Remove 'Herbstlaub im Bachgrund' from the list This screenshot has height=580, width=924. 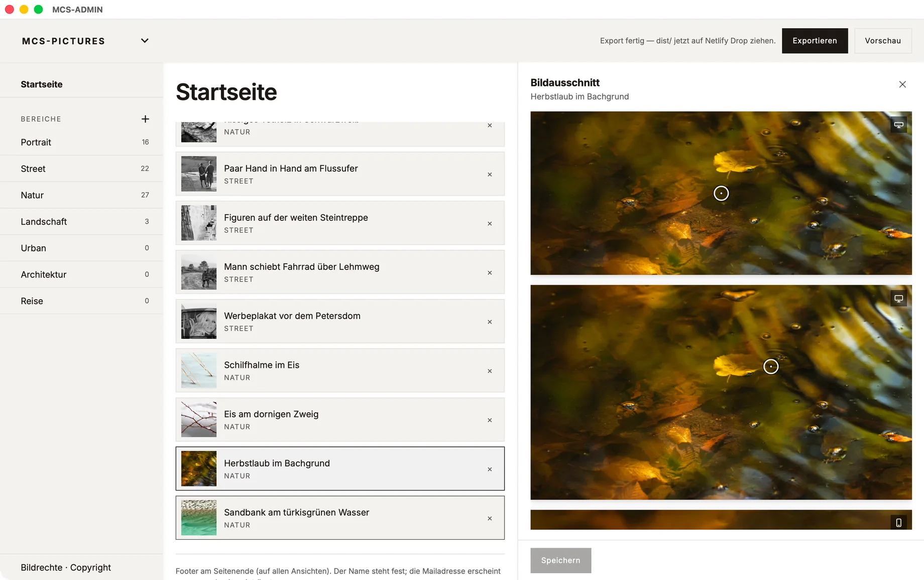tap(490, 469)
